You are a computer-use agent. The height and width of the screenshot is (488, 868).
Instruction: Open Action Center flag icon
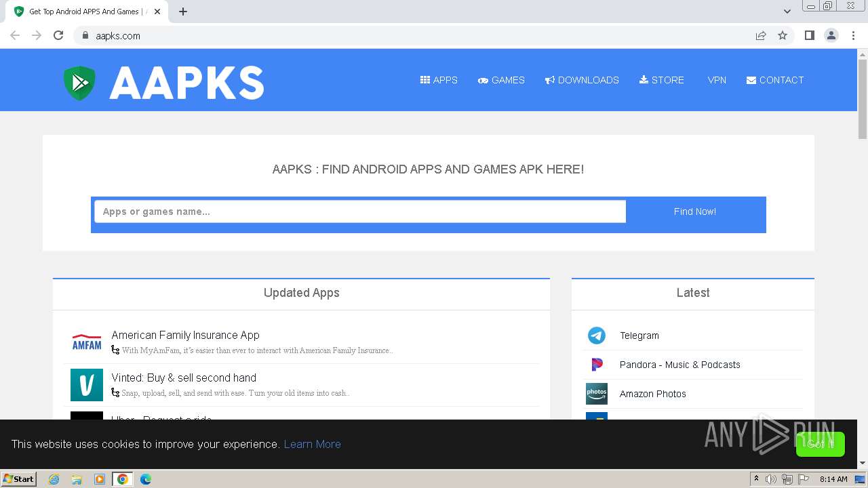[x=804, y=479]
